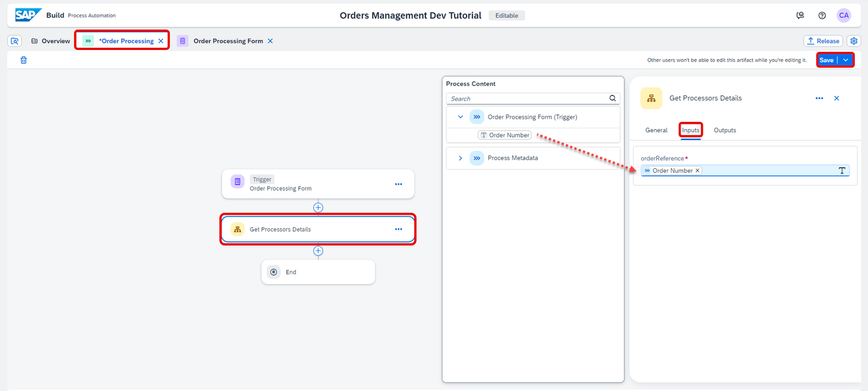Image resolution: width=868 pixels, height=391 pixels.
Task: Add step after Order Processing Form trigger
Action: [x=318, y=208]
